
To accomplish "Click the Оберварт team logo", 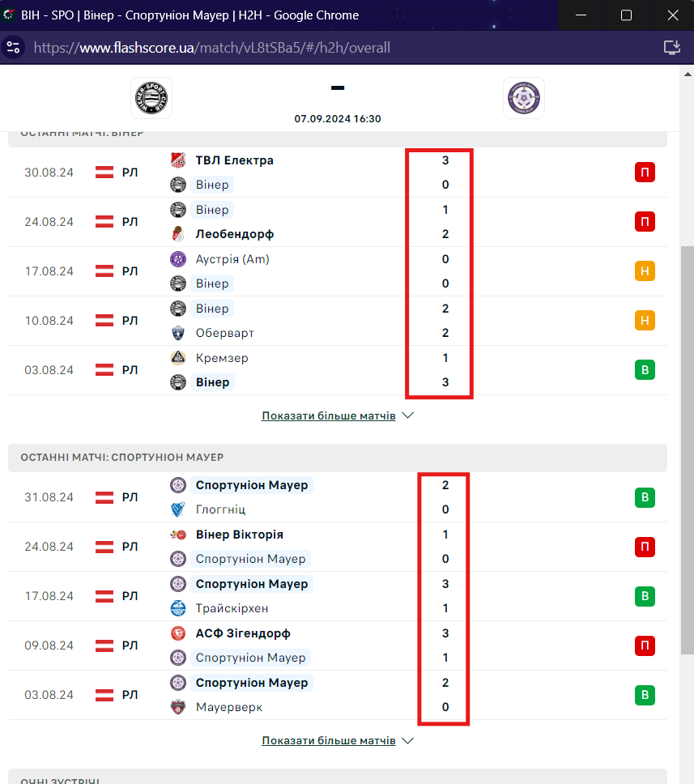I will 178,333.
